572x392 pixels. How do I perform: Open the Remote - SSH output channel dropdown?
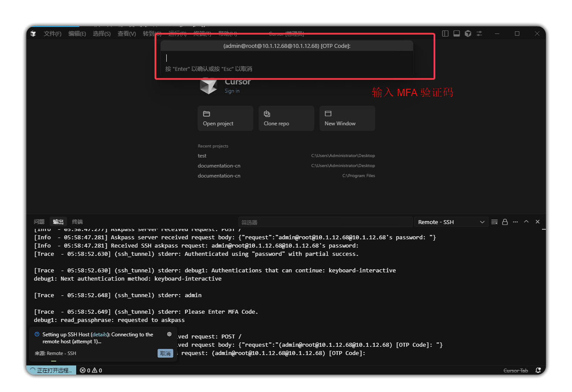(451, 222)
